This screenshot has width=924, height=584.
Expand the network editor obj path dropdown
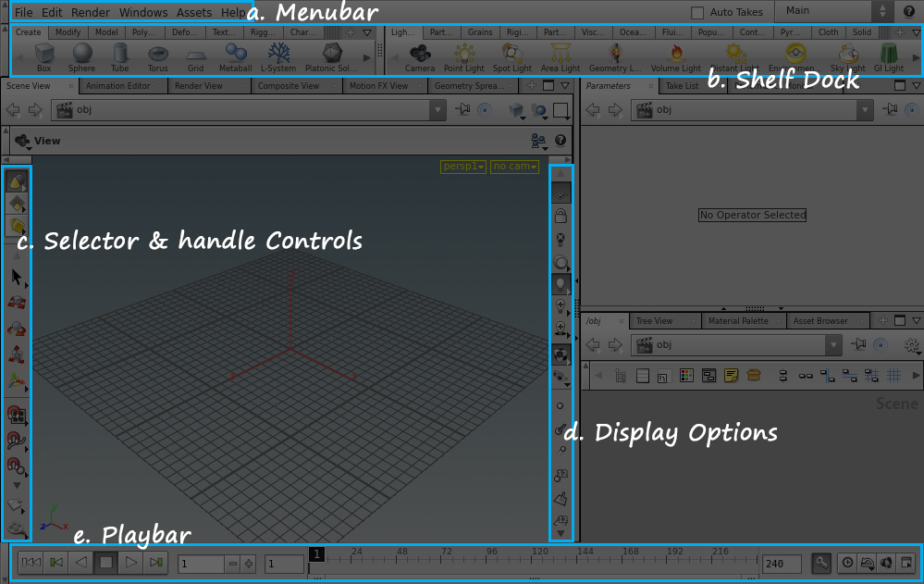click(833, 345)
